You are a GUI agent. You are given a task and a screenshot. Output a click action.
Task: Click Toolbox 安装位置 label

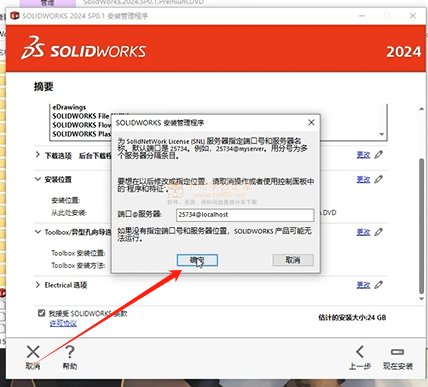(78, 253)
